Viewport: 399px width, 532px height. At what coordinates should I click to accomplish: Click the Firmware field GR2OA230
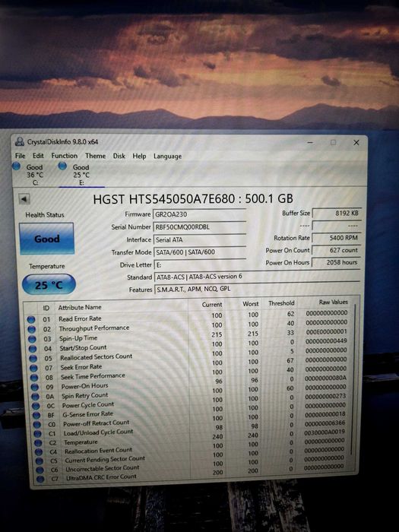click(x=199, y=214)
